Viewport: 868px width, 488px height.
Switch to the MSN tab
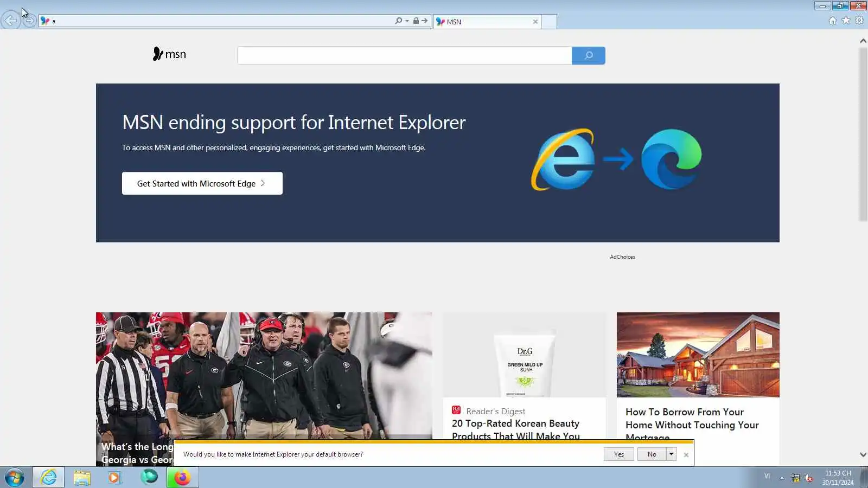coord(486,22)
